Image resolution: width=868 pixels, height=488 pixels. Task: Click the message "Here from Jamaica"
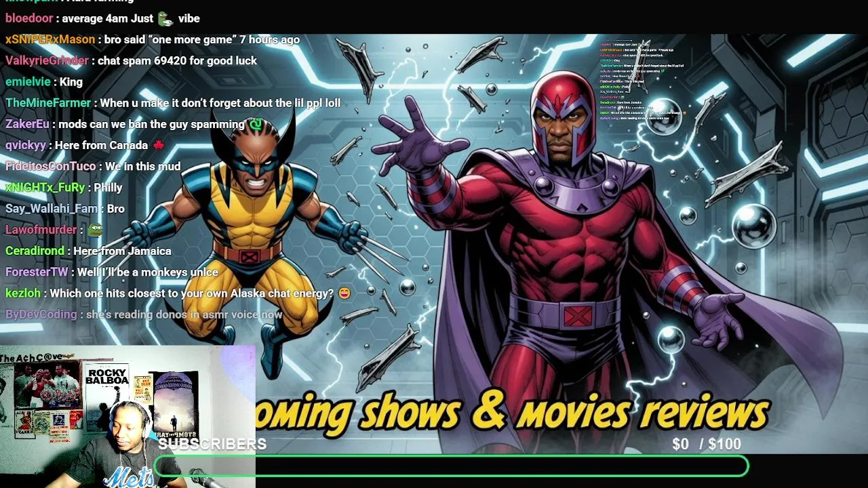pos(122,251)
